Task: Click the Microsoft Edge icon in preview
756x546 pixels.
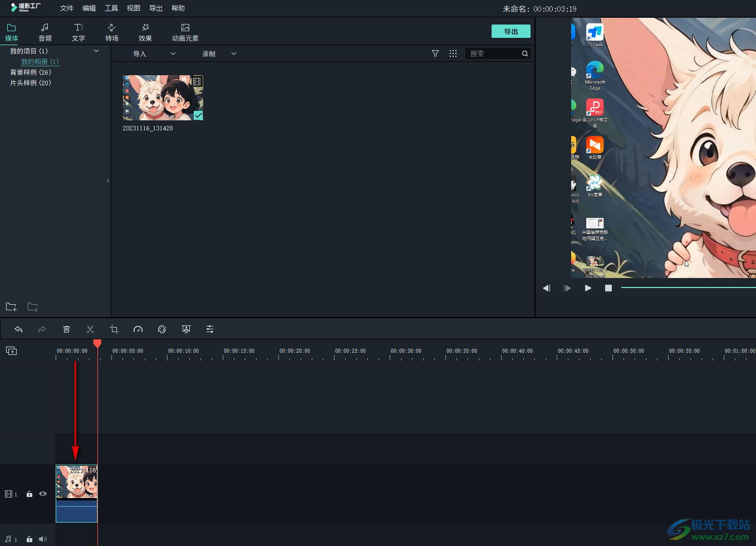Action: [x=595, y=75]
